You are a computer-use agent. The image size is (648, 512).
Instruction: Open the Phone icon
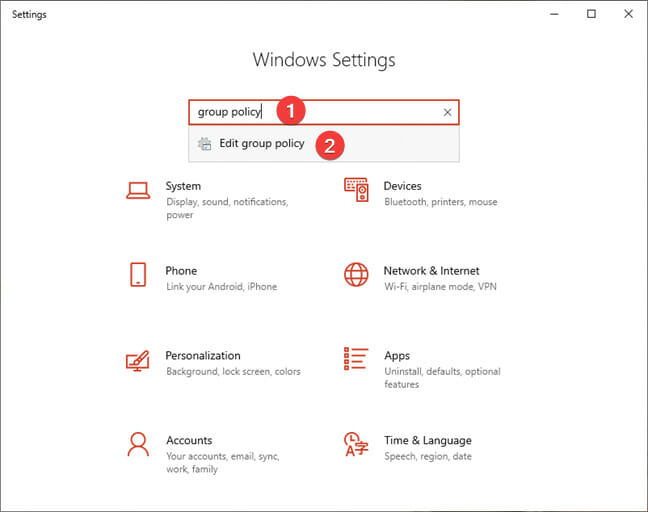coord(138,274)
